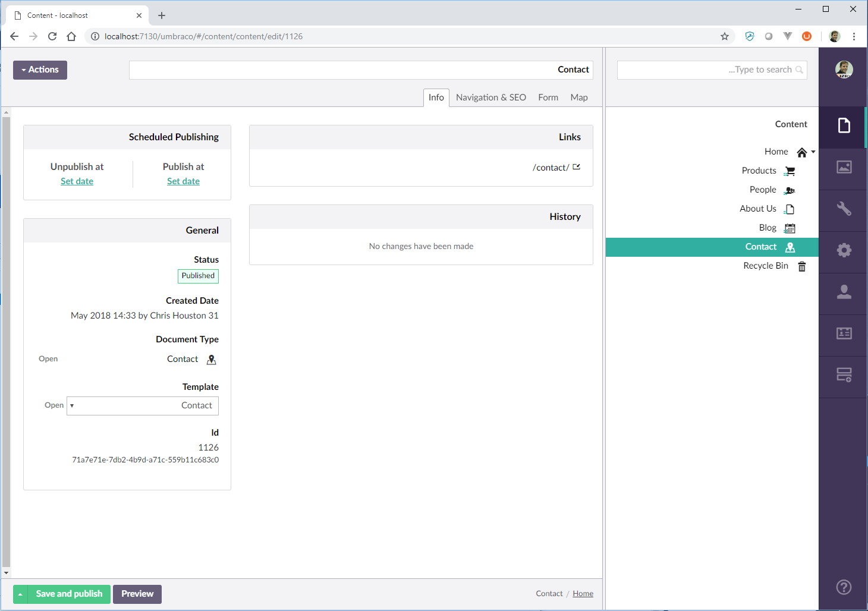Click the map pin icon next to Document Type Contact
The height and width of the screenshot is (611, 868).
click(211, 360)
